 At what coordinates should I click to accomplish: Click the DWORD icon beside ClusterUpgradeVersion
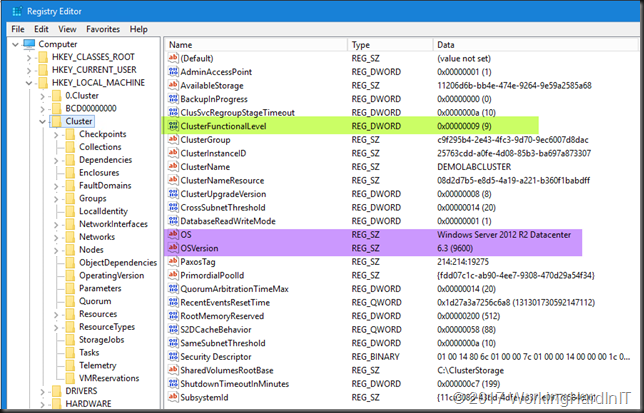(173, 194)
